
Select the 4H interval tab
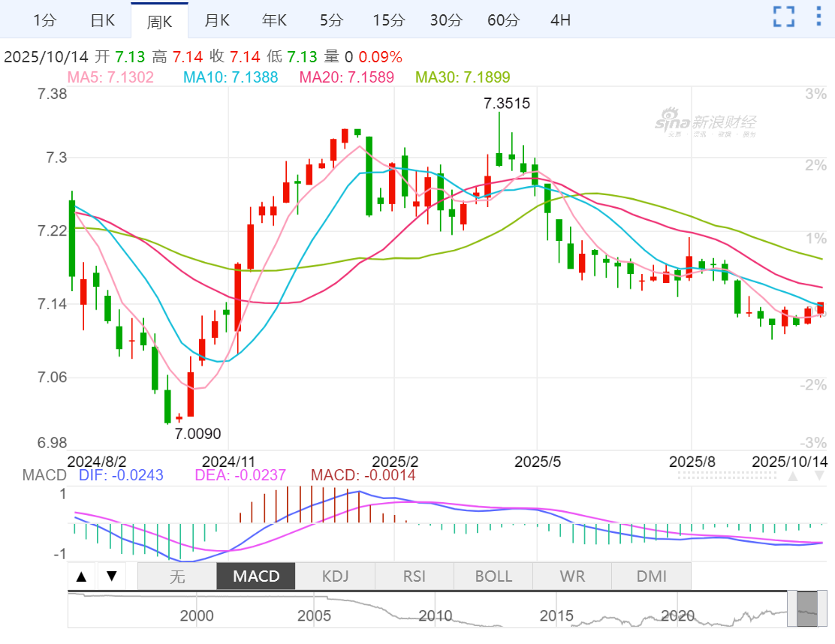coord(560,20)
